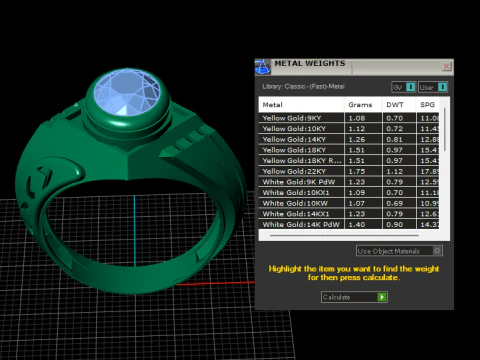480x360 pixels.
Task: Click the 1.07 grams value for White Gold:10KW
Action: click(x=357, y=203)
